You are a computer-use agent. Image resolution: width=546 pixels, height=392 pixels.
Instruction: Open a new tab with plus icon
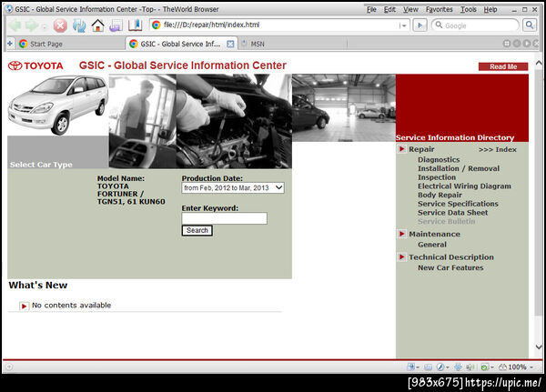tap(10, 44)
